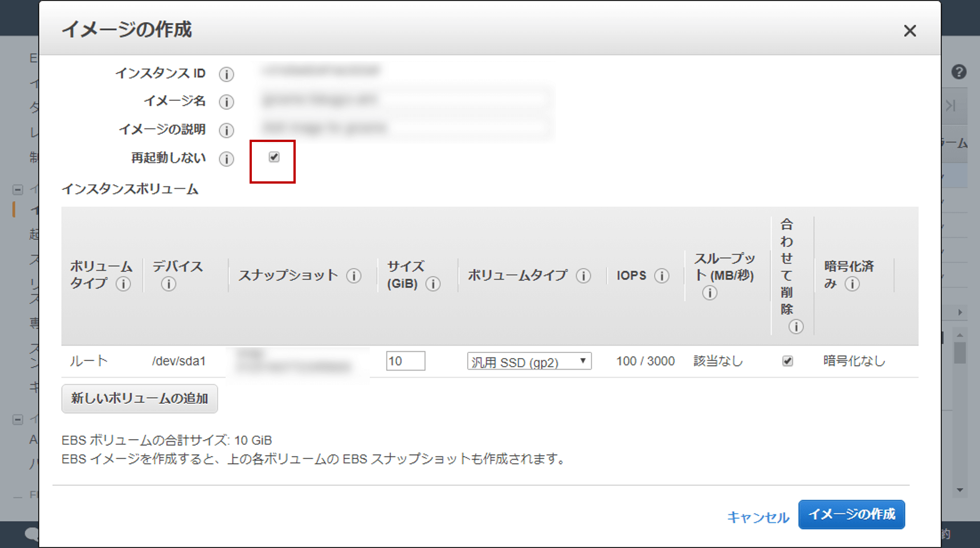Click the 新しいボリュームの追加 button

click(140, 399)
